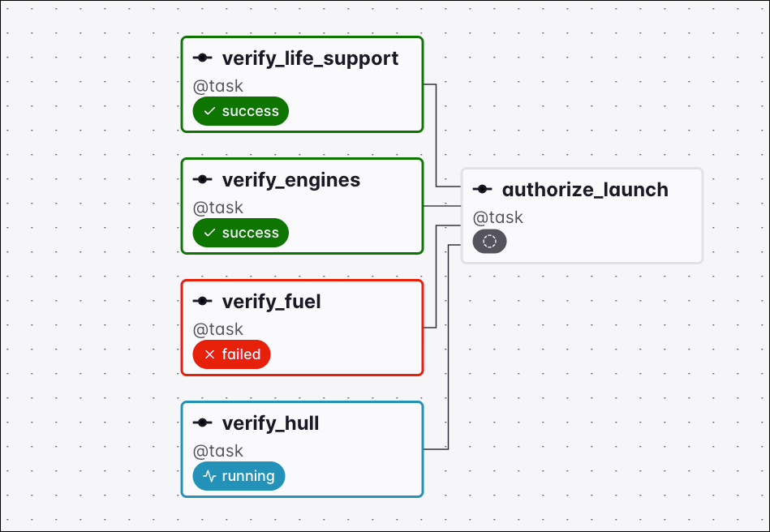Screen dimensions: 770x532
Task: Click the task icon beside verify_hull
Action: click(202, 423)
